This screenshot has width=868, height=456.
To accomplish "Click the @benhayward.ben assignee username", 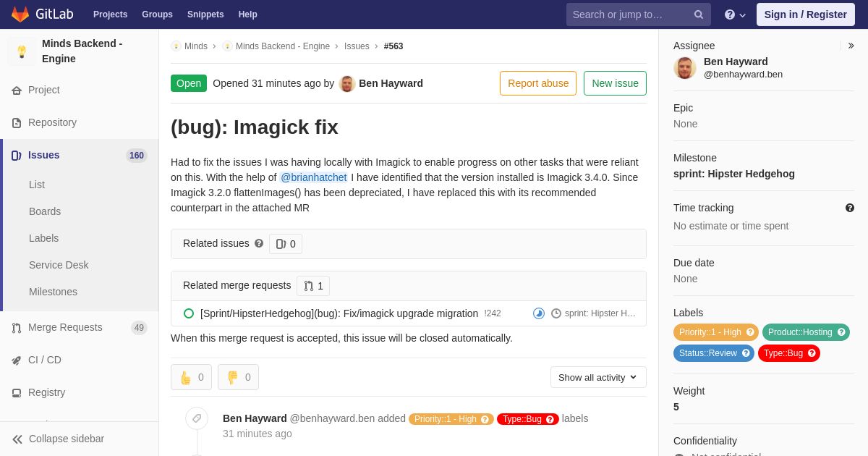I will (743, 75).
